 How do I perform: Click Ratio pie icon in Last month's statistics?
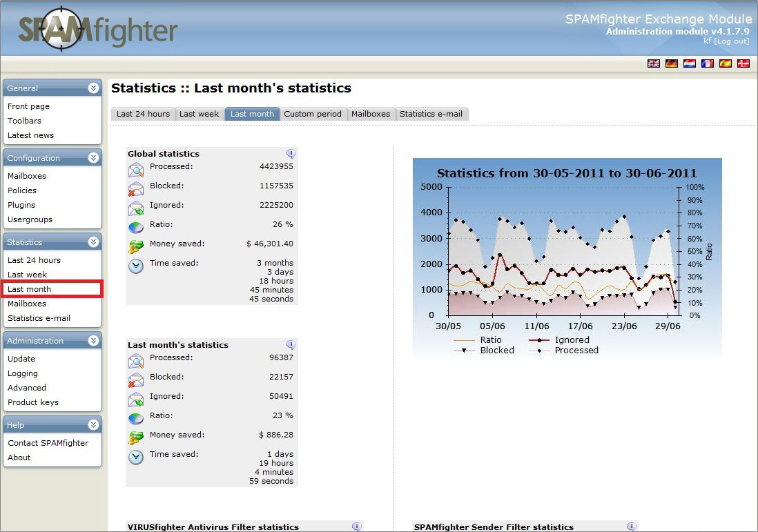pyautogui.click(x=136, y=418)
